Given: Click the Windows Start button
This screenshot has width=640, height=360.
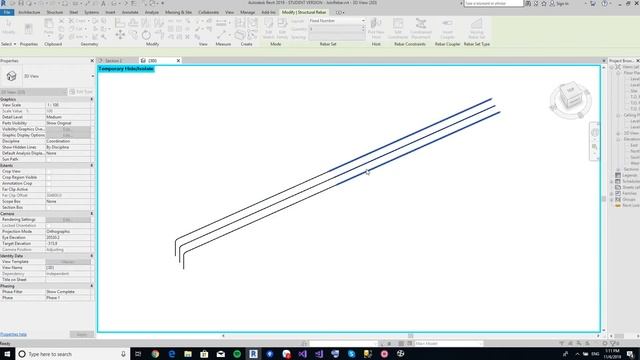Looking at the screenshot, I should pyautogui.click(x=7, y=354).
